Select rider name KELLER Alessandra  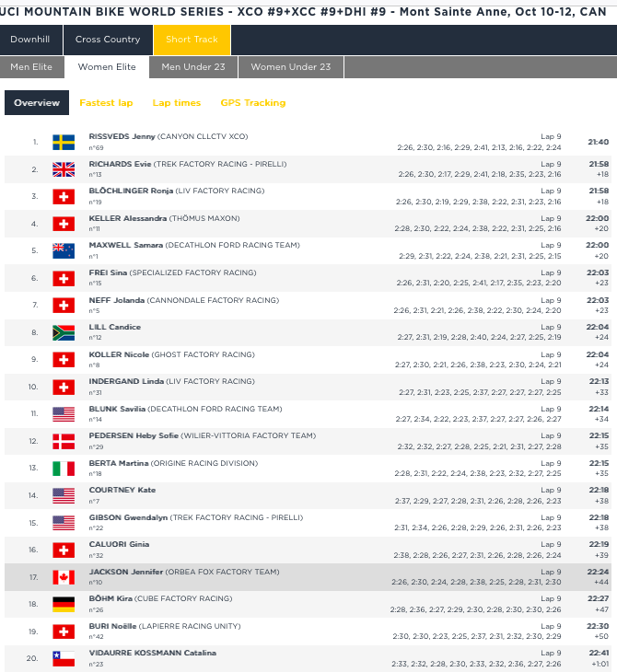128,218
